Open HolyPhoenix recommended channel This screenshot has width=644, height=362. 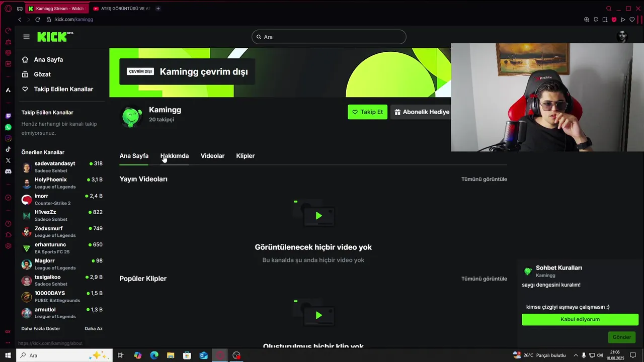[x=62, y=183]
